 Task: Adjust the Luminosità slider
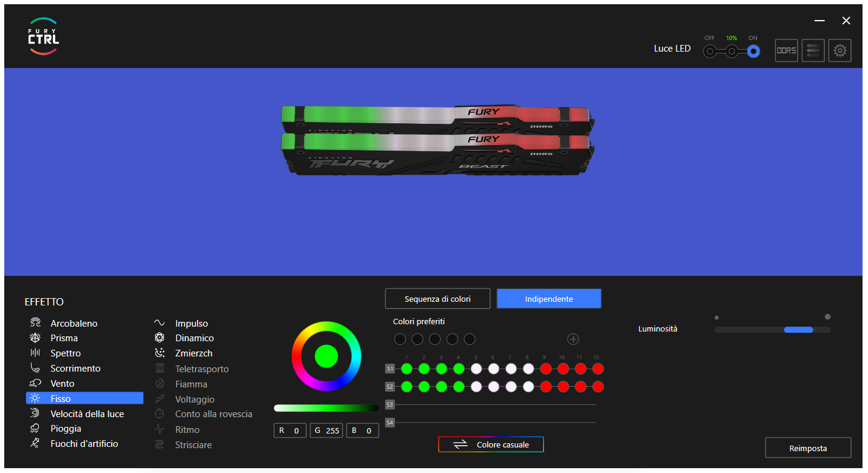point(773,329)
